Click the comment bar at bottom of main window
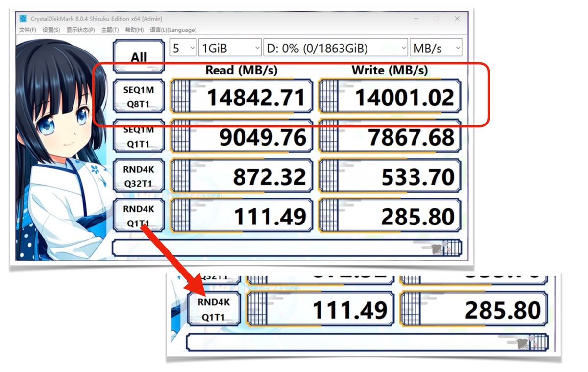 (287, 248)
